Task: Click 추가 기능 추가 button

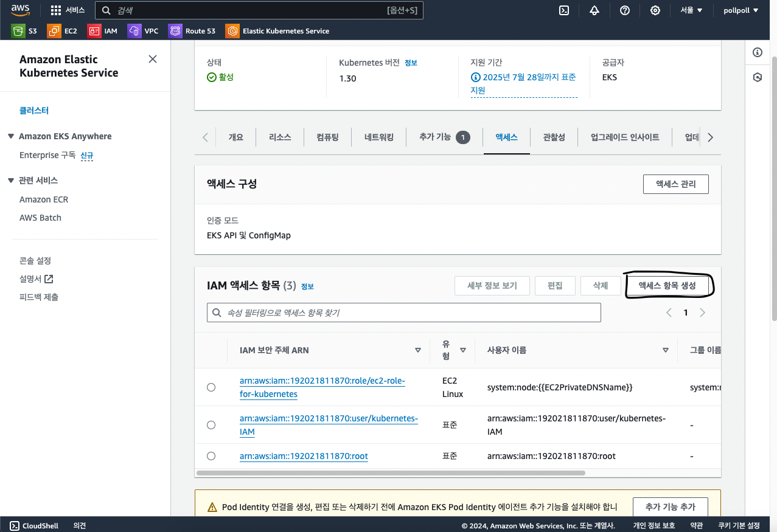Action: [671, 506]
